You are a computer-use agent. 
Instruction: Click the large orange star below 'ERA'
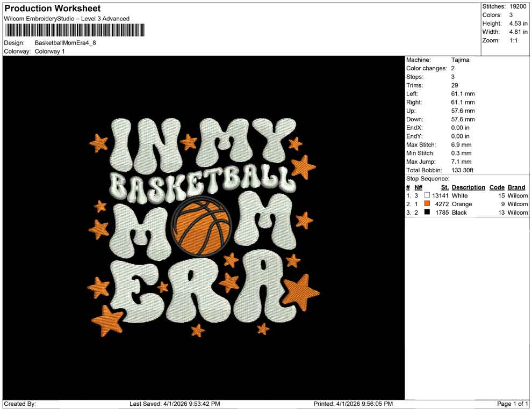[301, 290]
